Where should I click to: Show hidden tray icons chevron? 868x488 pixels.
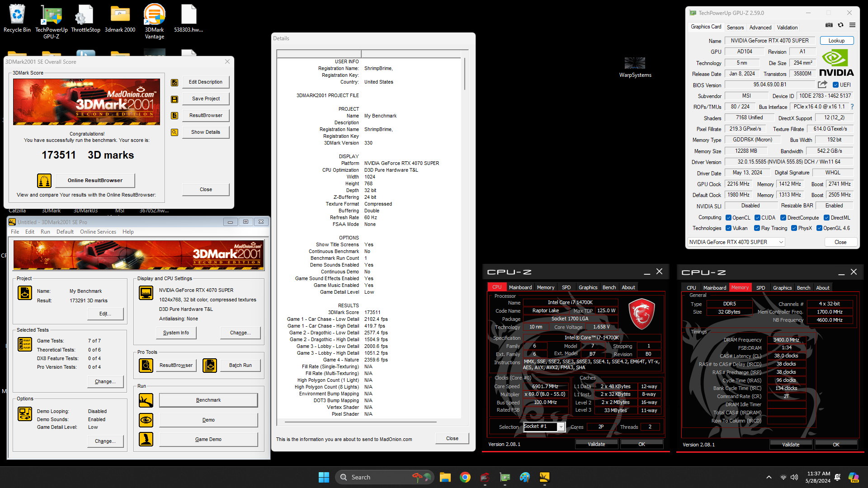769,477
